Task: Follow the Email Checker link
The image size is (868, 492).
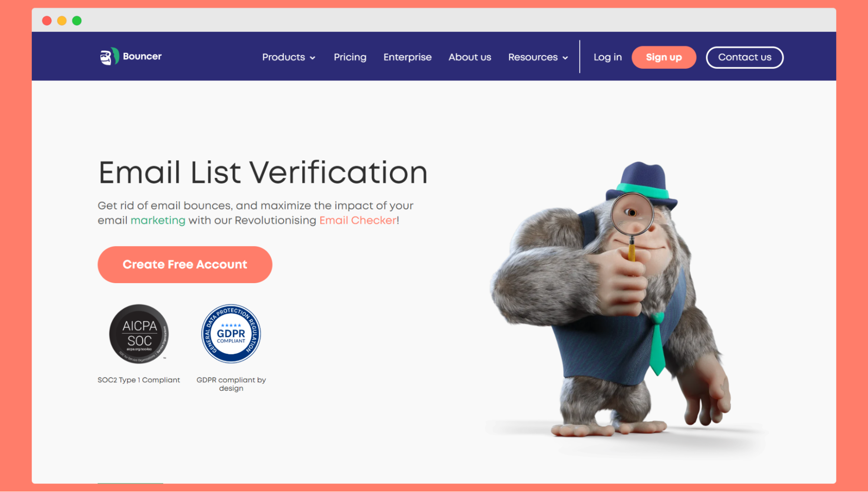Action: pos(358,221)
